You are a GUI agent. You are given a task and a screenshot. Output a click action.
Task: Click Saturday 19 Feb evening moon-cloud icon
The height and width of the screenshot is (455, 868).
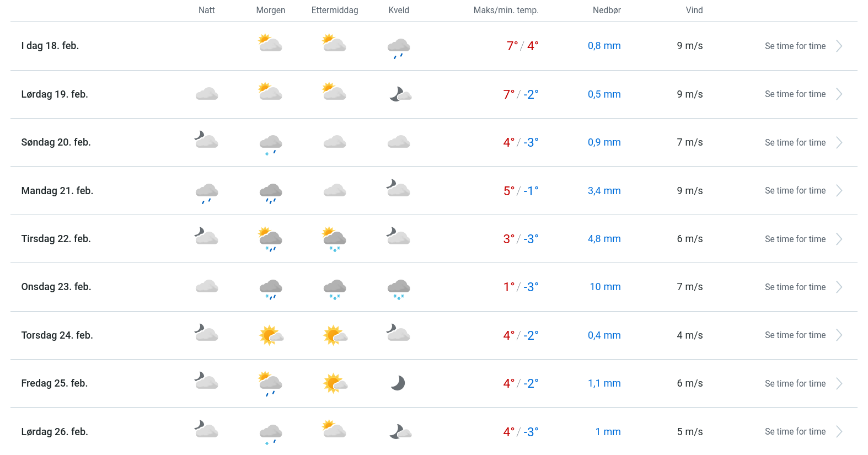tap(400, 94)
